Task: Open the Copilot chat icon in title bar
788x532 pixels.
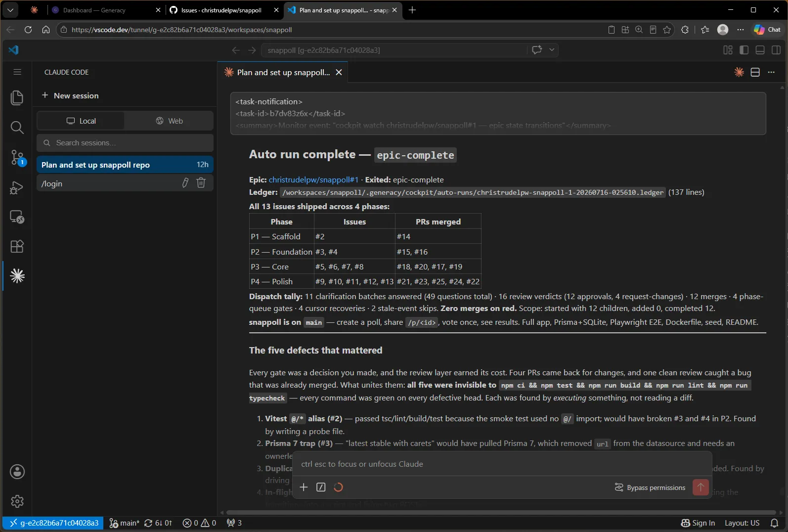Action: pyautogui.click(x=537, y=50)
